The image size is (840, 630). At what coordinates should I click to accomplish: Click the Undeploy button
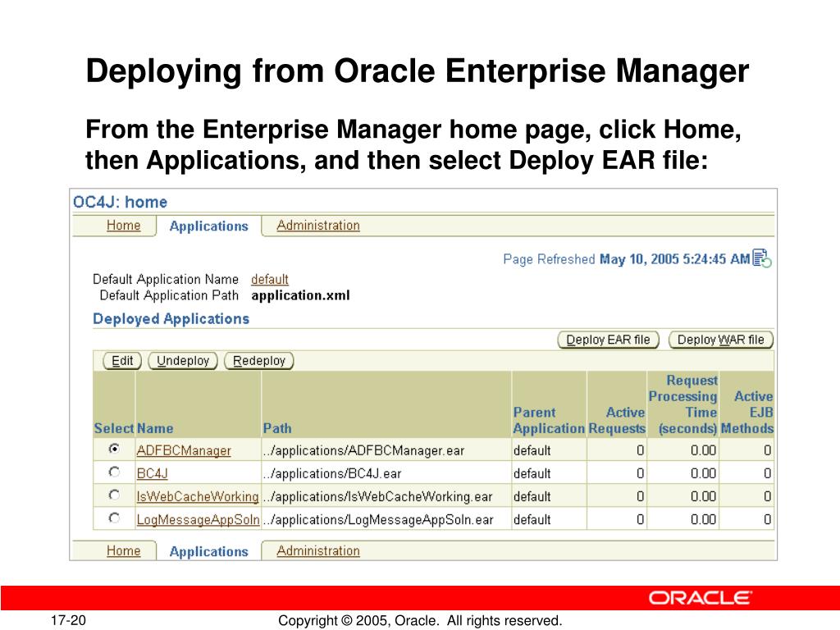[183, 361]
